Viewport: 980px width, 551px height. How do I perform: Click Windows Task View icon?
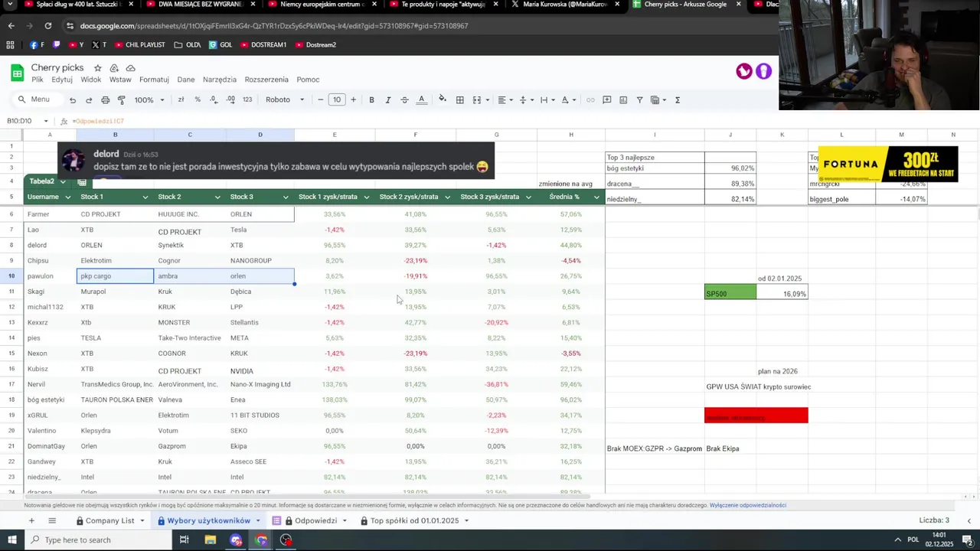tap(185, 540)
